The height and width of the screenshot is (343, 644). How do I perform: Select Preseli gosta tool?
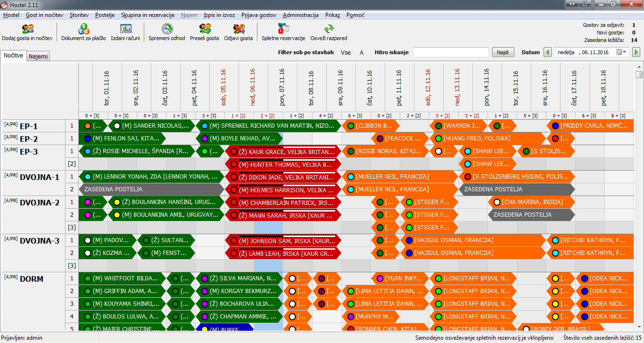pos(205,29)
